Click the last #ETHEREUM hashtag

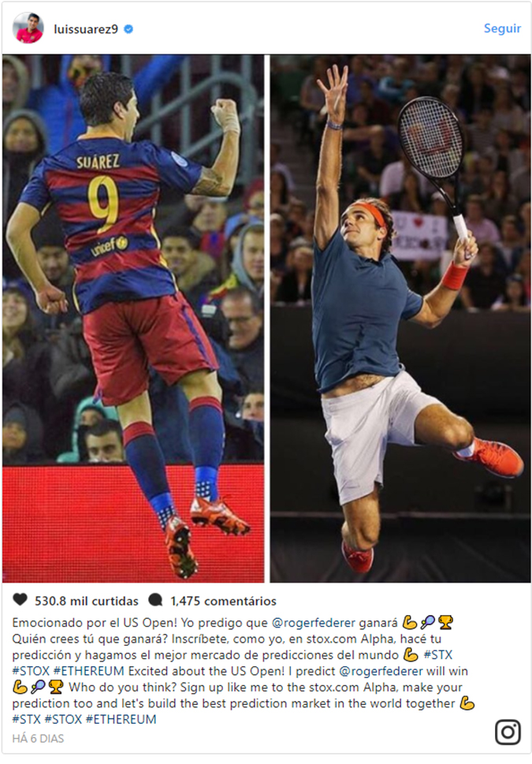coord(121,719)
